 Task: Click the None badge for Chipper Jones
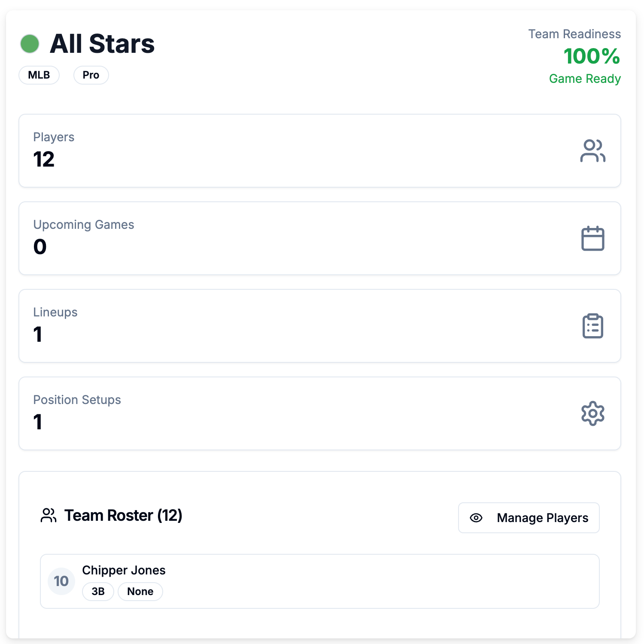point(140,592)
